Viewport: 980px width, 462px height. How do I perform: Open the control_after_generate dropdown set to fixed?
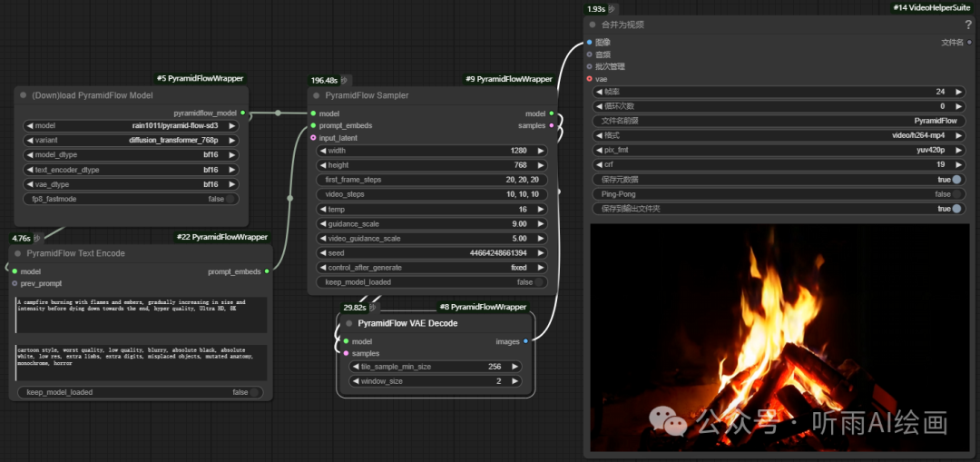point(432,268)
